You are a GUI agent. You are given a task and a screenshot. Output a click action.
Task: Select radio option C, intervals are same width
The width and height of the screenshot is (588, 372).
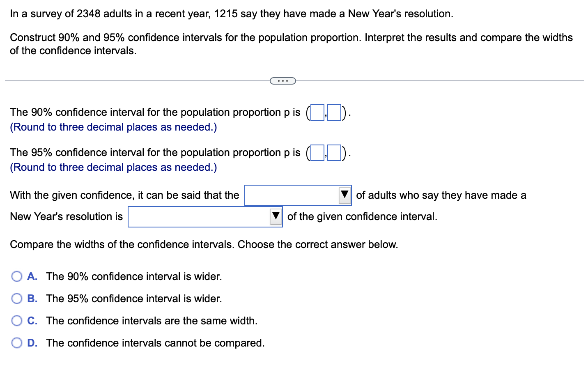[16, 321]
